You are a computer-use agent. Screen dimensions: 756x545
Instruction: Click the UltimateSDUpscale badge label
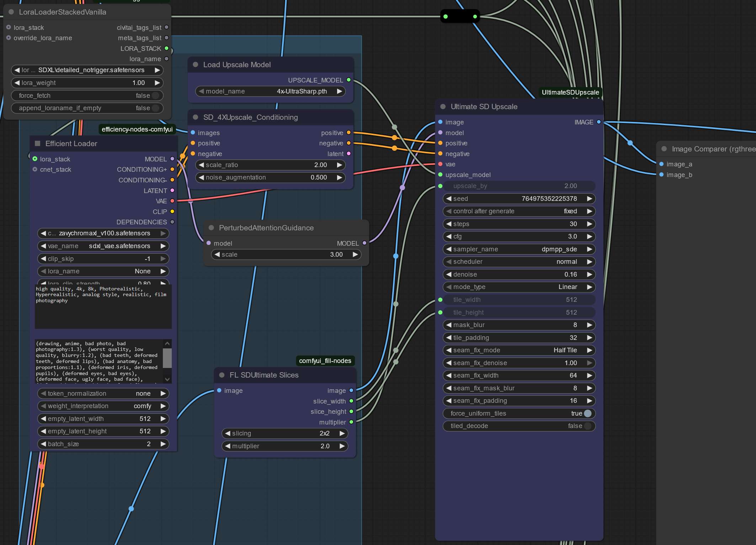point(570,92)
